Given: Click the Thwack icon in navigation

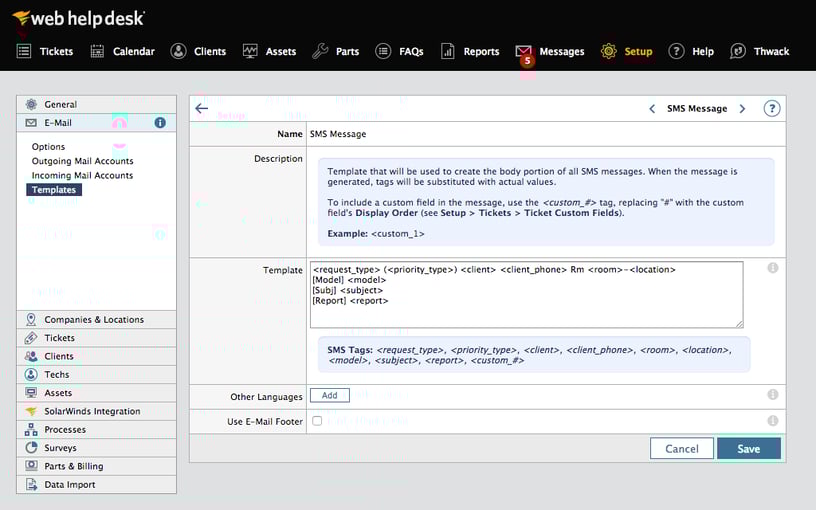Looking at the screenshot, I should (x=738, y=51).
